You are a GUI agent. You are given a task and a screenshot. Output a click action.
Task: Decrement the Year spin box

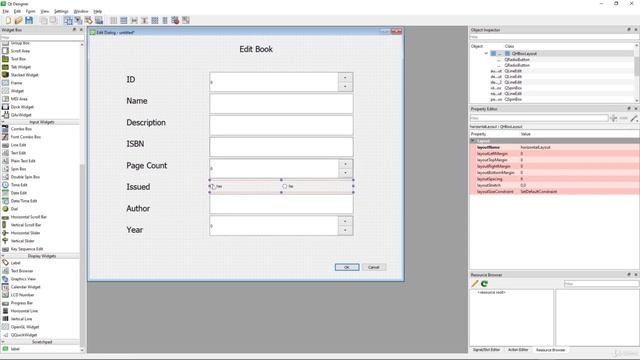pyautogui.click(x=345, y=231)
